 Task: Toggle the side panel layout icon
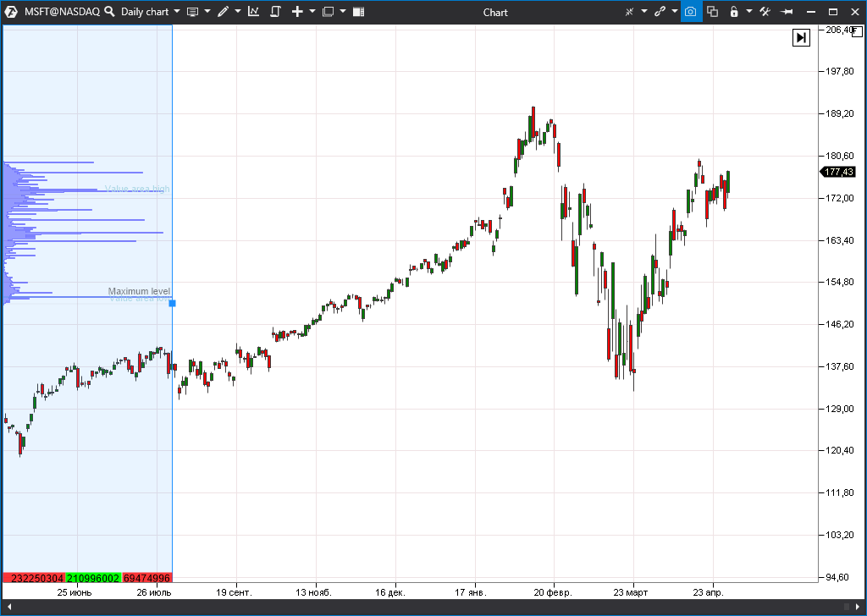358,12
